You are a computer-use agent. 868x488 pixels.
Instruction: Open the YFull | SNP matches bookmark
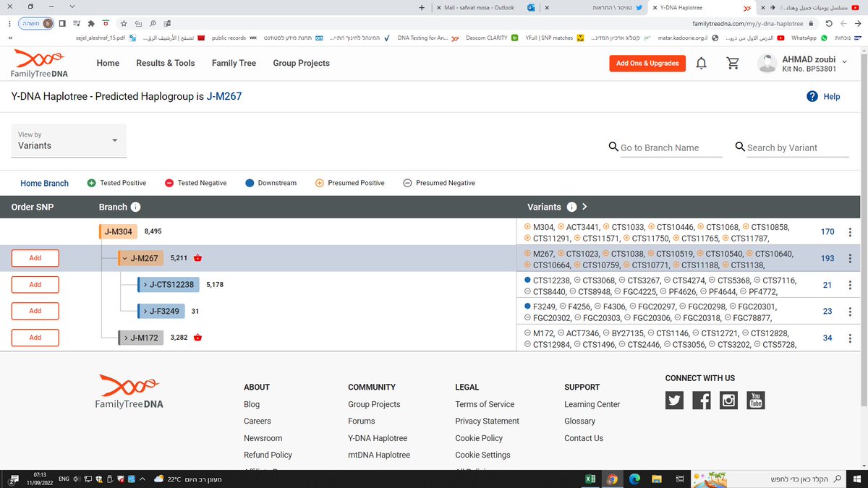click(x=556, y=38)
